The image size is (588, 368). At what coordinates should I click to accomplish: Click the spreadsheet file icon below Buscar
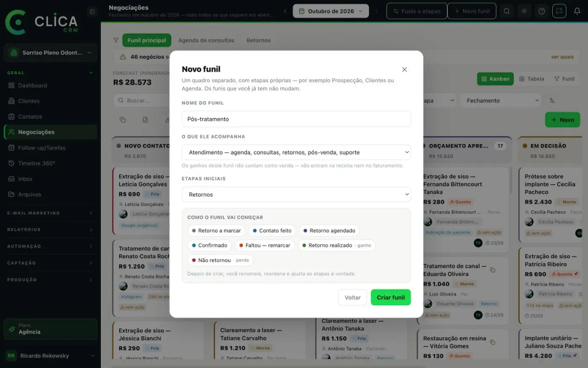tap(145, 120)
